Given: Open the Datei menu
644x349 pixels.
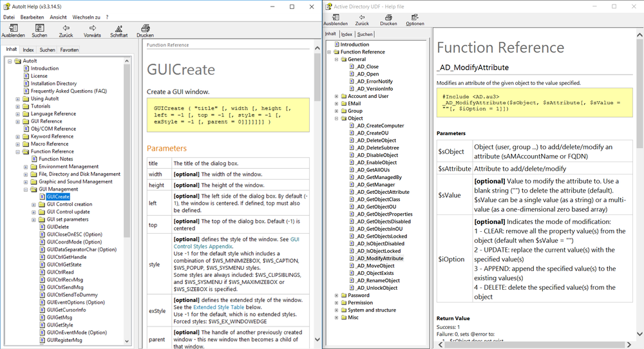Looking at the screenshot, I should (8, 17).
